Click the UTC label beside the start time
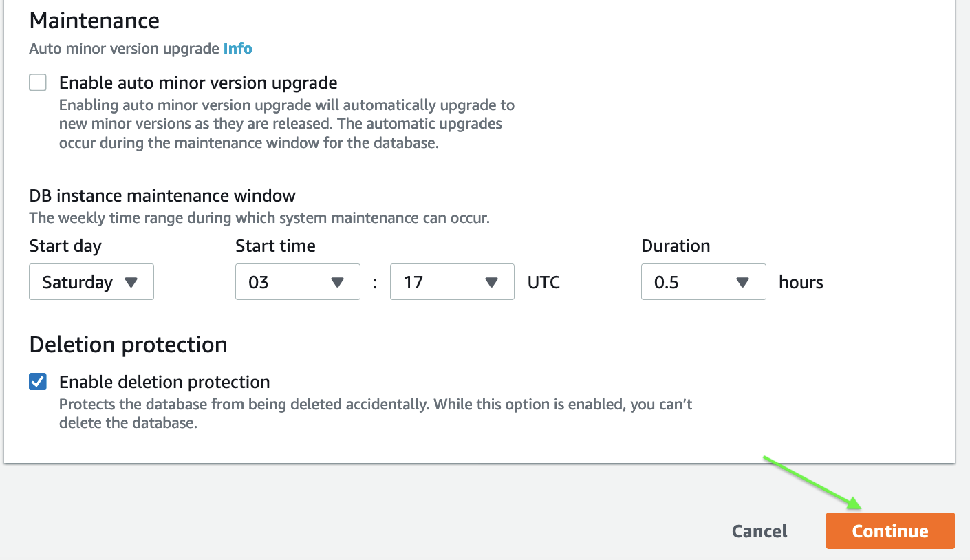 click(543, 282)
